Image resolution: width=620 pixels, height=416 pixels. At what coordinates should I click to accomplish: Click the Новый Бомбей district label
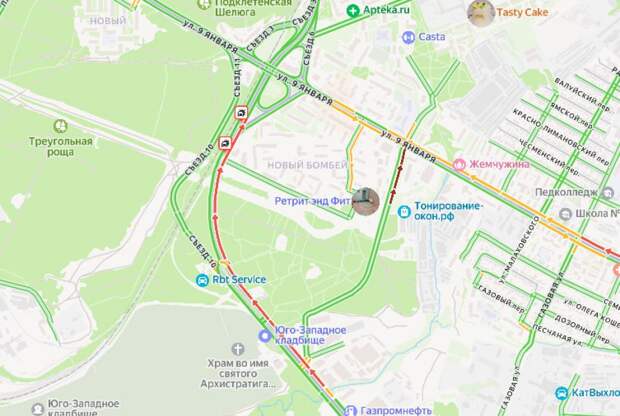point(308,165)
